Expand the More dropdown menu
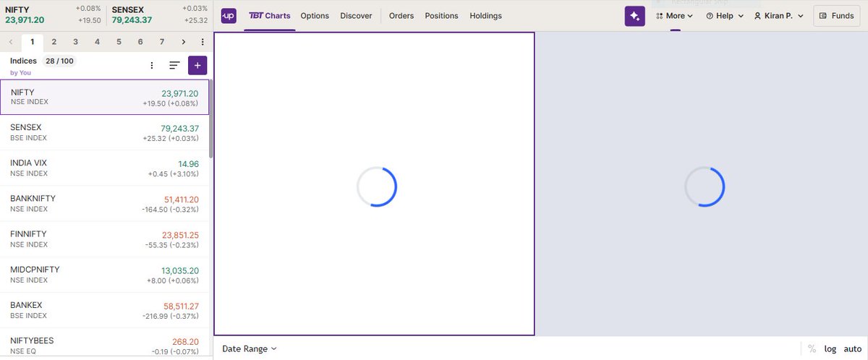The width and height of the screenshot is (868, 360). [x=674, y=16]
